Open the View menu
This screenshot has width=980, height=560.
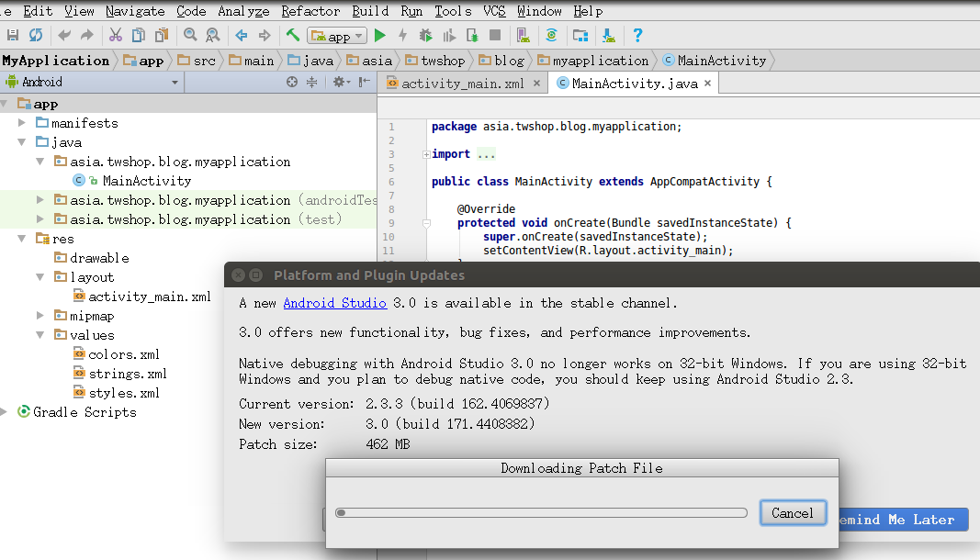coord(79,11)
